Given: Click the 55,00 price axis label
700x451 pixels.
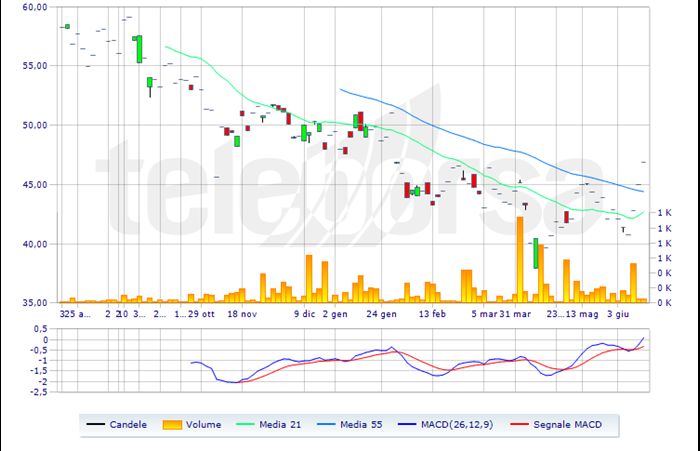Looking at the screenshot, I should click(x=35, y=66).
